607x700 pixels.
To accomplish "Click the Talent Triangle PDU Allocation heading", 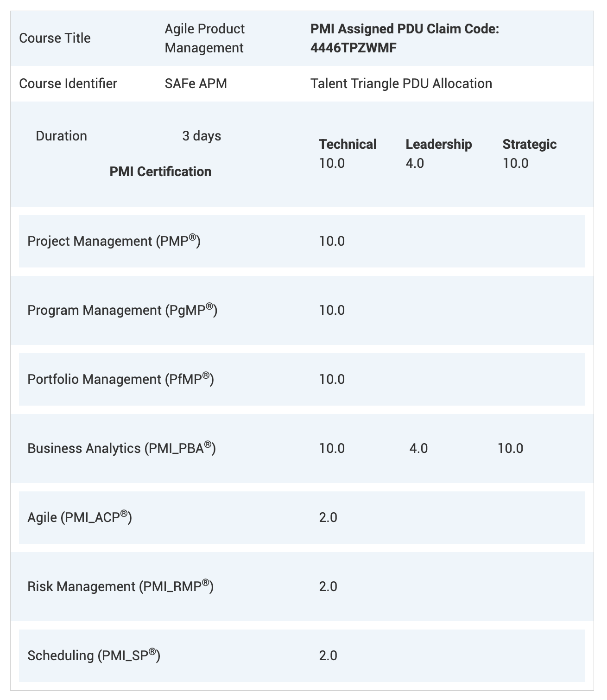I will [x=401, y=83].
